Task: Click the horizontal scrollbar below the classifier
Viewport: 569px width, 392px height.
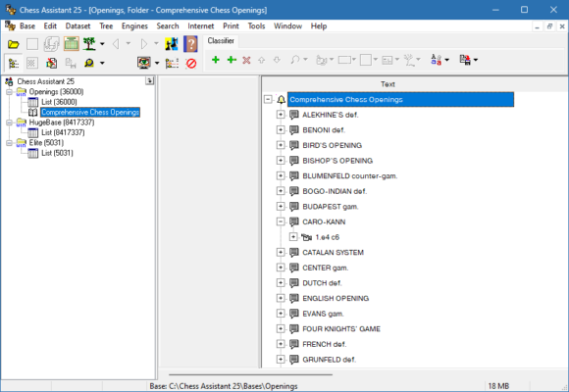Action: click(250, 374)
